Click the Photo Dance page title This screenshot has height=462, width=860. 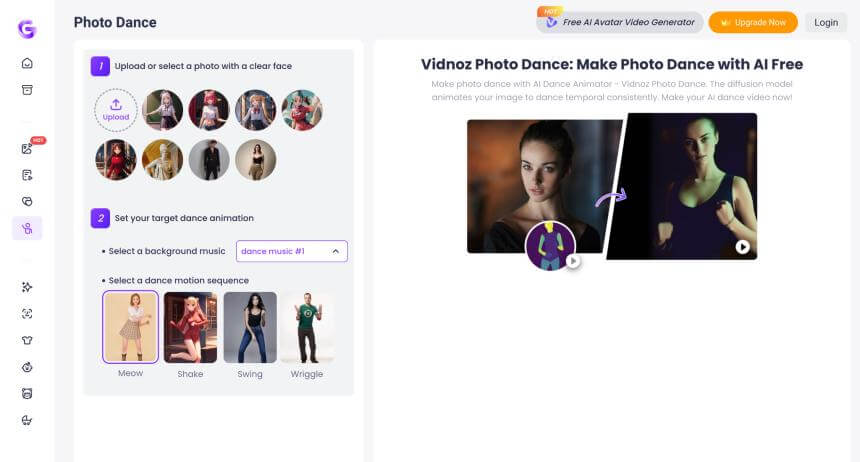point(115,22)
